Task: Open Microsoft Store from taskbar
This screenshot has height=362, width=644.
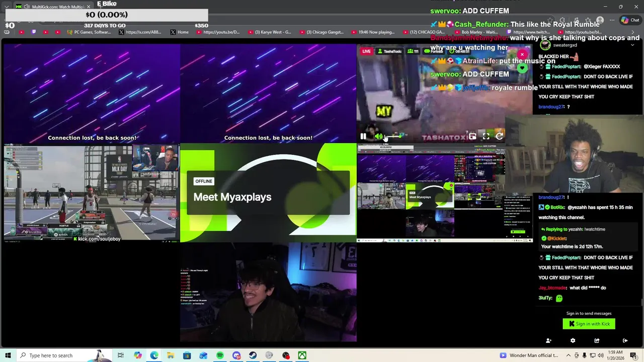Action: point(187,355)
